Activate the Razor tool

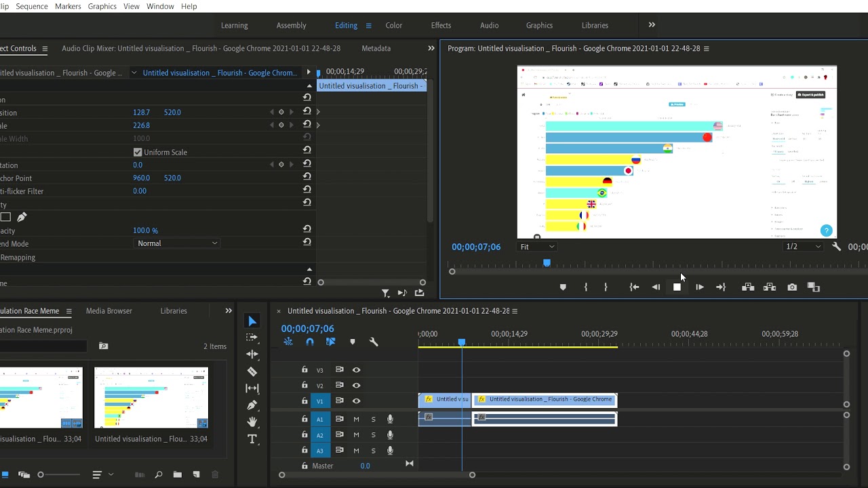pyautogui.click(x=252, y=371)
